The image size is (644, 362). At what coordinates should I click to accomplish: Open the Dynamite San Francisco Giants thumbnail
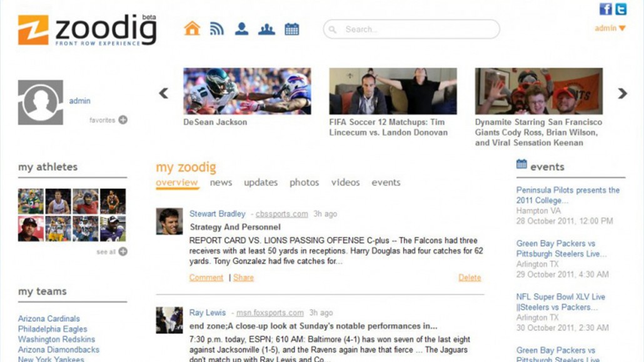click(539, 91)
